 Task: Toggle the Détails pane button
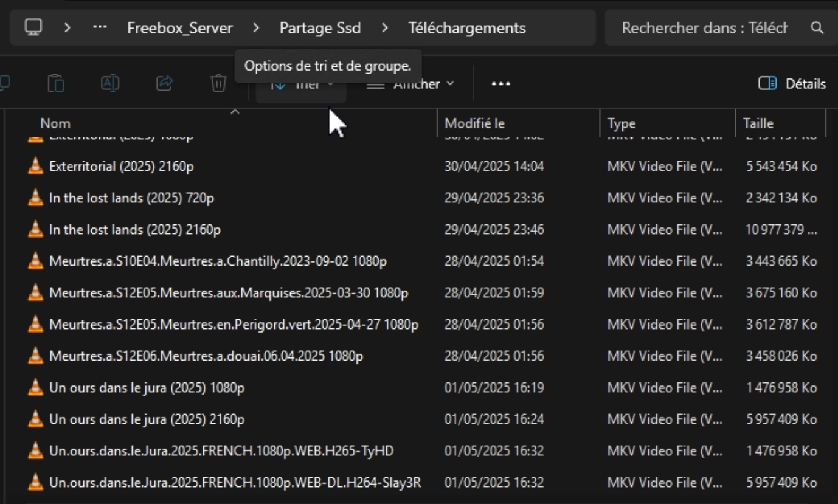[792, 84]
